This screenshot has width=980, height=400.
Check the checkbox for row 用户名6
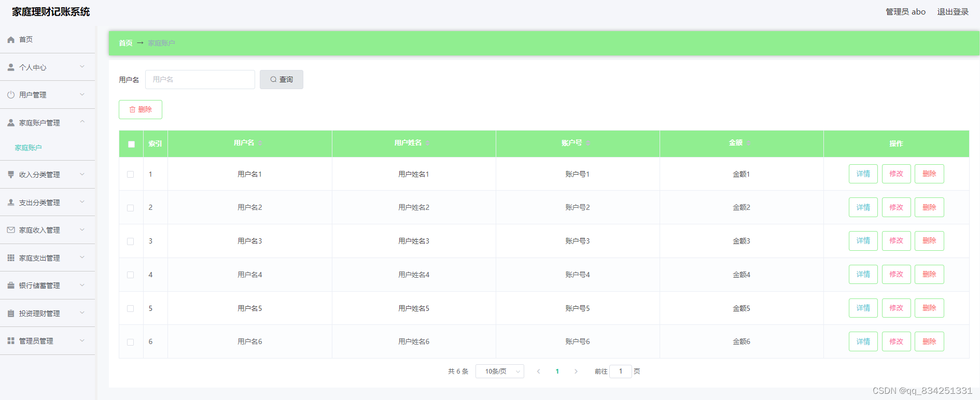point(131,342)
